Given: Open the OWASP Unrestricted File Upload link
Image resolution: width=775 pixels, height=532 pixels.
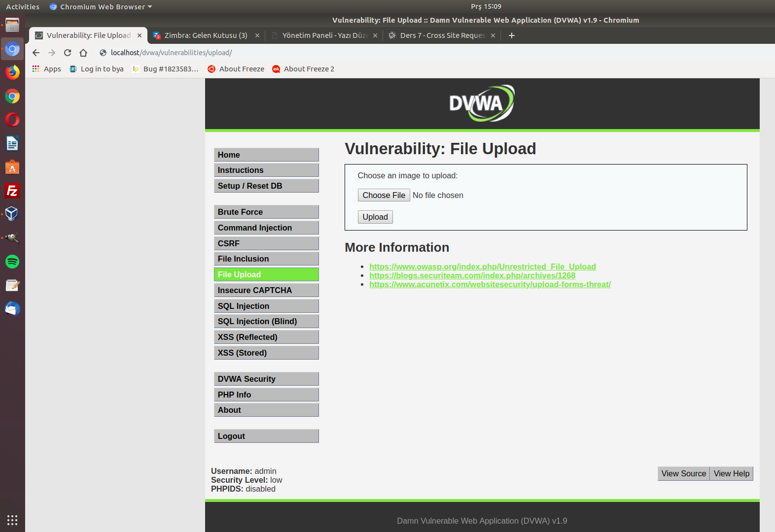Looking at the screenshot, I should [483, 266].
